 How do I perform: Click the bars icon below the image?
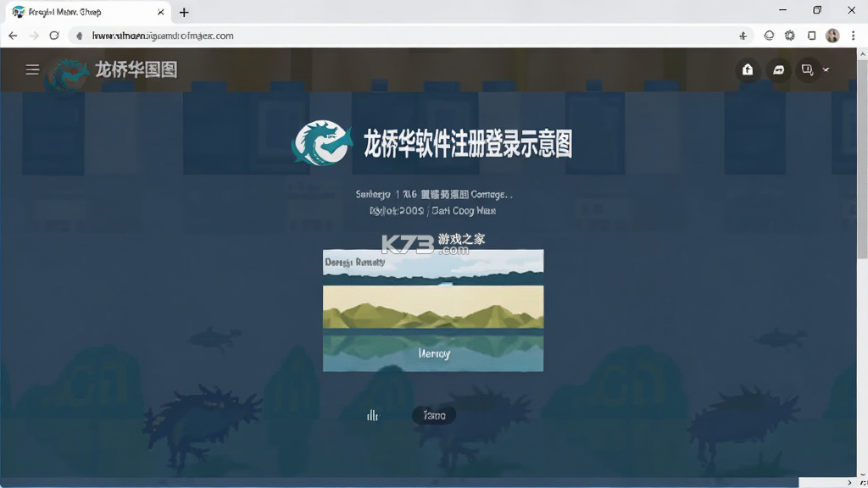[x=373, y=415]
